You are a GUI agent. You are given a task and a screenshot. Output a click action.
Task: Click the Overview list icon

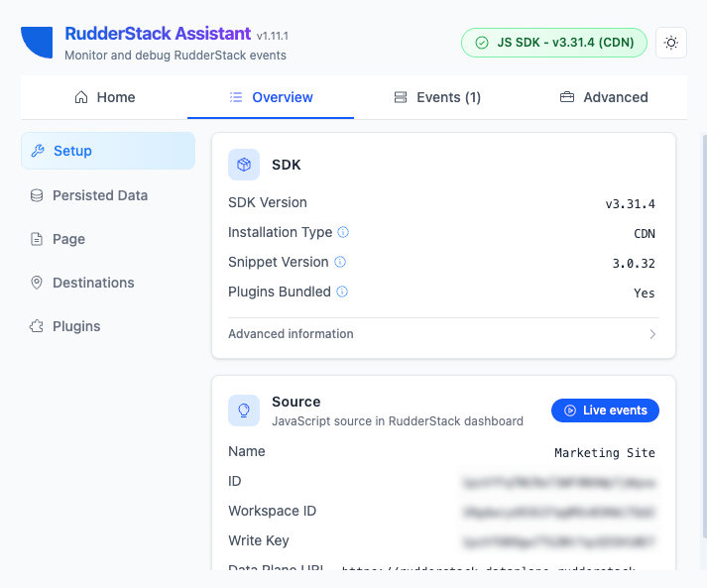236,97
